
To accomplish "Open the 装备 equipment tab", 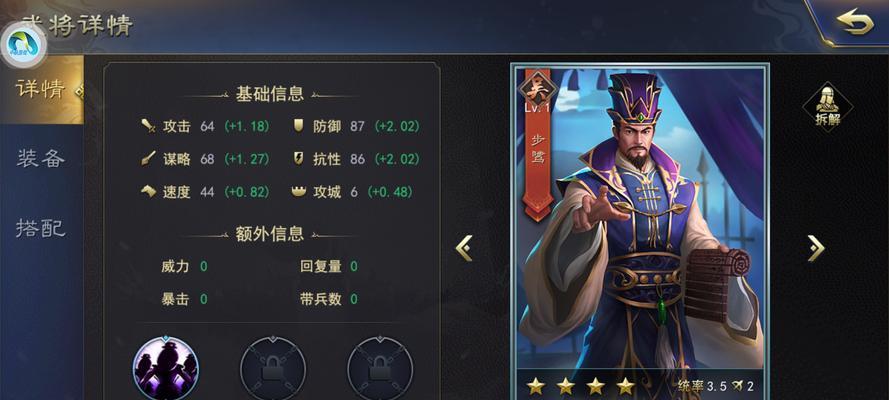I will pos(41,159).
